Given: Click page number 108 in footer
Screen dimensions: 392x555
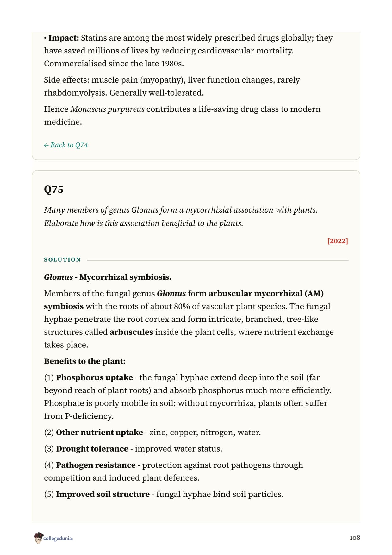Looking at the screenshot, I should click(355, 538).
